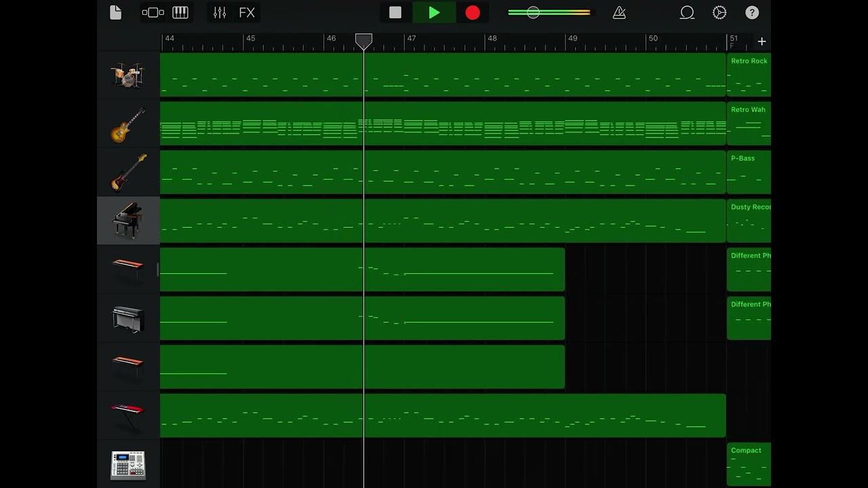
Task: Select the P-Bass region
Action: click(749, 172)
